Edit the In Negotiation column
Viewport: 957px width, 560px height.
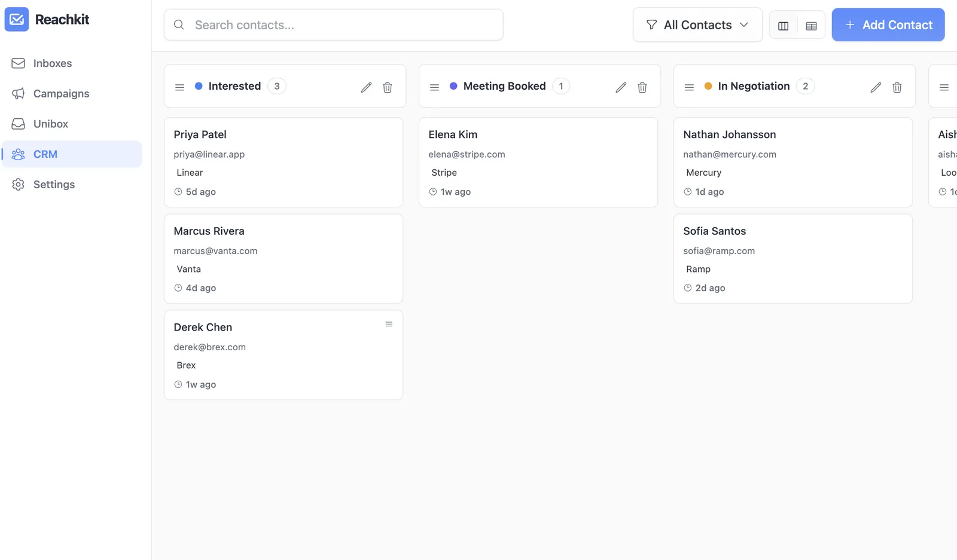pyautogui.click(x=876, y=87)
